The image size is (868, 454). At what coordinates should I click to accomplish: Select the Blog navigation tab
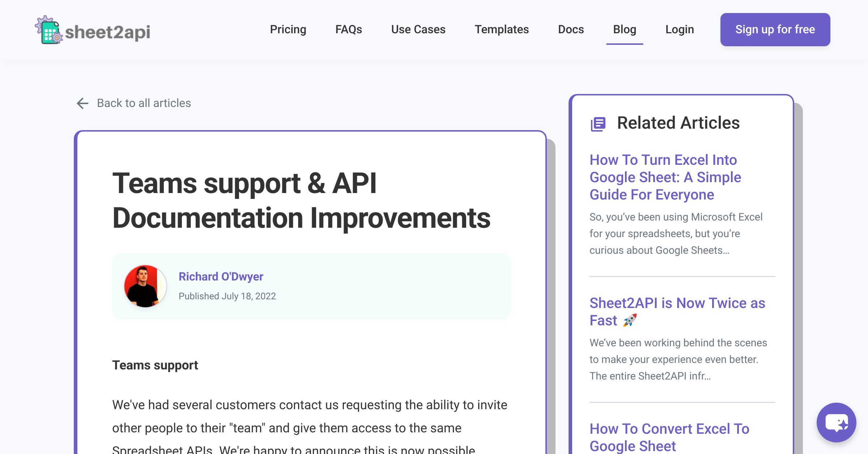(x=625, y=29)
